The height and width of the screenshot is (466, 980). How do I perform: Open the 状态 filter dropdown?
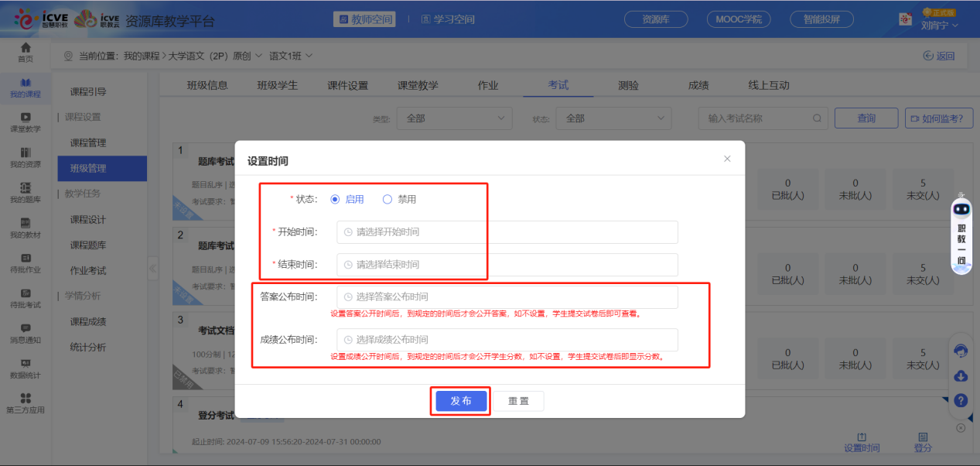[613, 118]
